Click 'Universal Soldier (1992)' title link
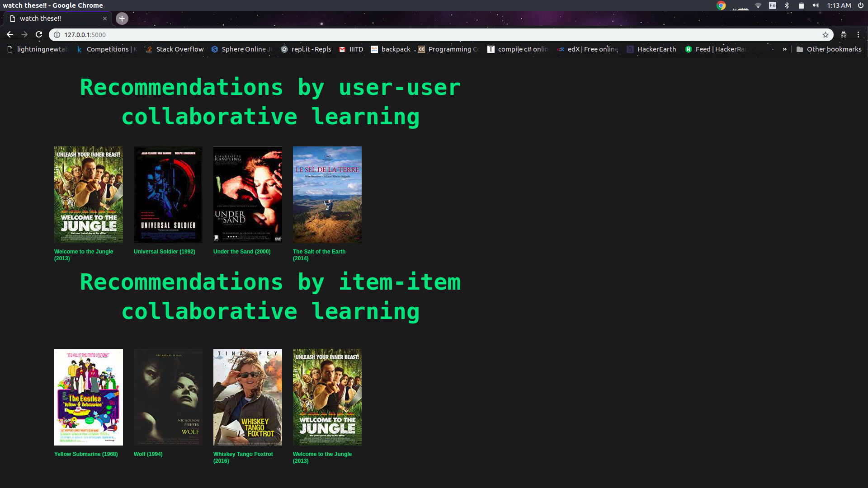Screen dimensions: 868x488 click(x=165, y=252)
